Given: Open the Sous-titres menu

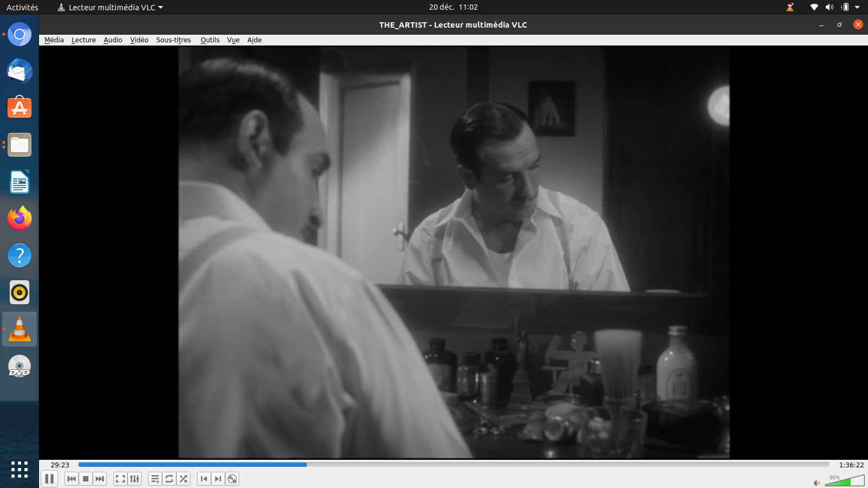Looking at the screenshot, I should pos(174,40).
